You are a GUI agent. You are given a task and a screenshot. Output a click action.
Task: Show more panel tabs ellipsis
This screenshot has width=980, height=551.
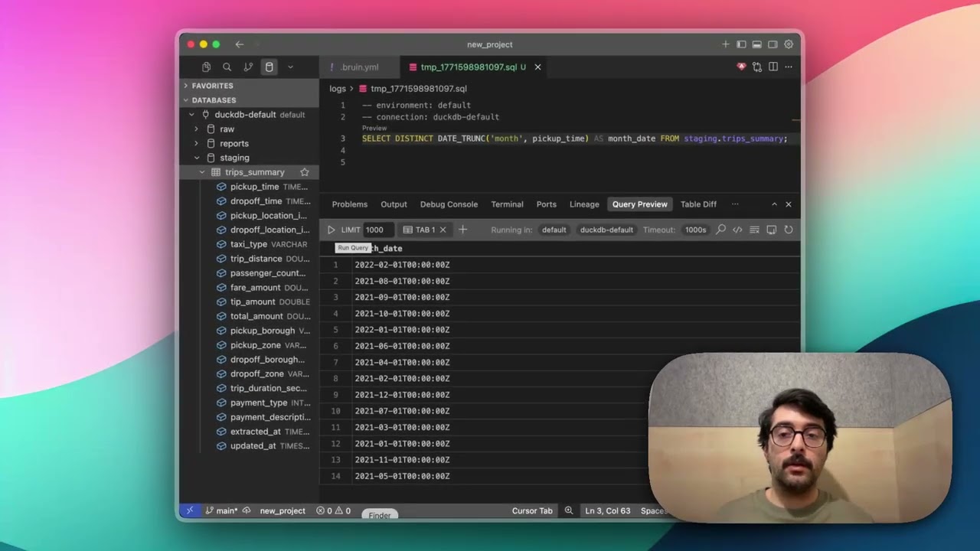click(x=735, y=204)
